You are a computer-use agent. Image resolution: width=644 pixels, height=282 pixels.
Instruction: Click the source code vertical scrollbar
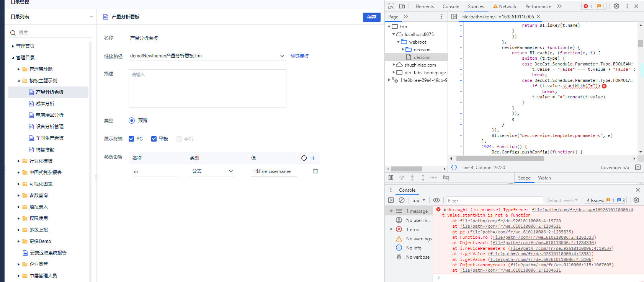641,43
